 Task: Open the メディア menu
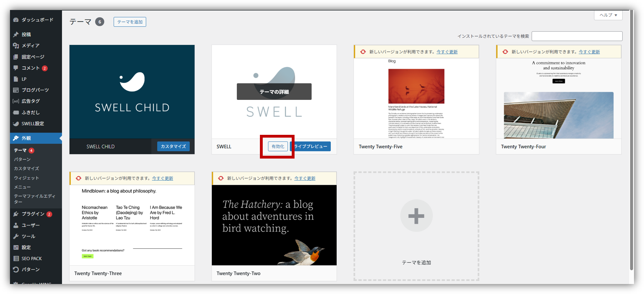(36, 46)
